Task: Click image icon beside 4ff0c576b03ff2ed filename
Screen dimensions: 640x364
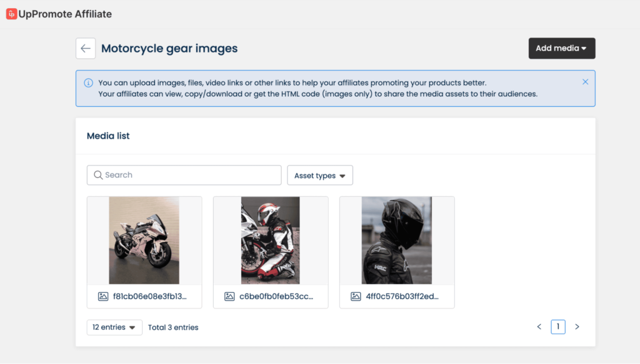Action: (356, 297)
